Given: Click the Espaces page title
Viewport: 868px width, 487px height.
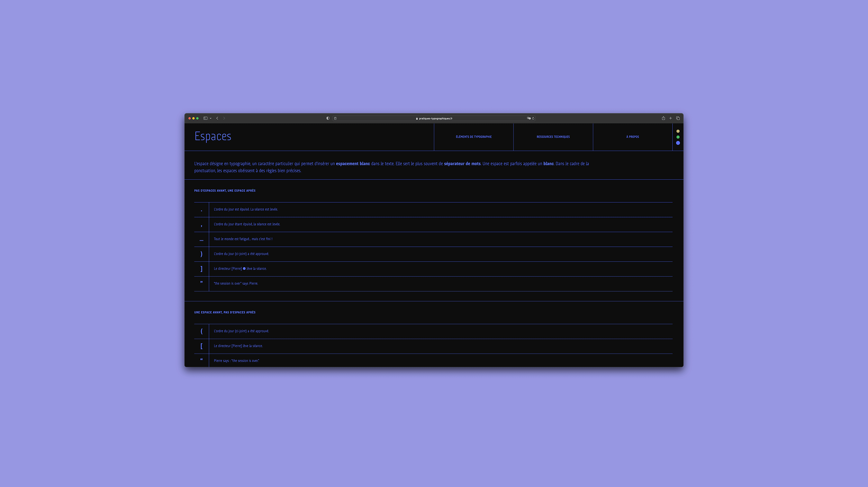Looking at the screenshot, I should (x=213, y=136).
